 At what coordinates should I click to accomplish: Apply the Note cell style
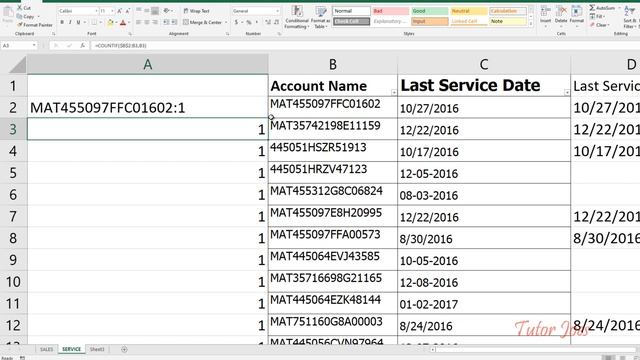point(508,21)
